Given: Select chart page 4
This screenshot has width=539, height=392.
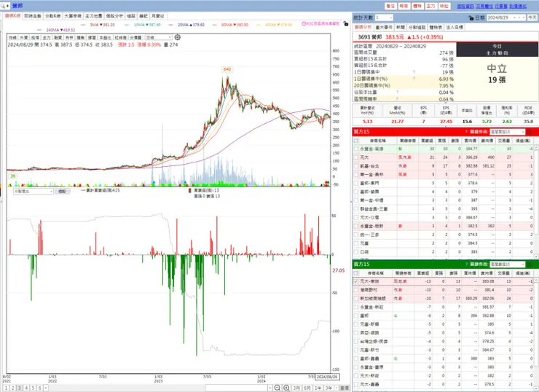Looking at the screenshot, I should (x=26, y=388).
